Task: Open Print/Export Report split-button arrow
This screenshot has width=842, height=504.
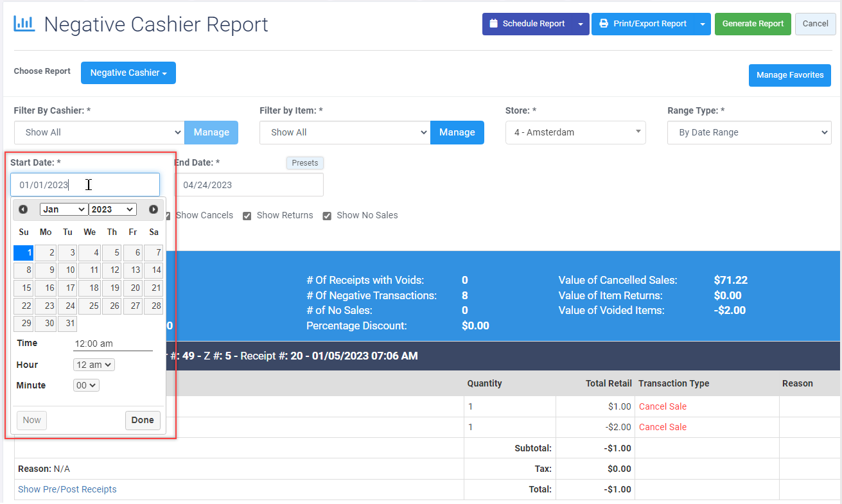Action: 702,24
